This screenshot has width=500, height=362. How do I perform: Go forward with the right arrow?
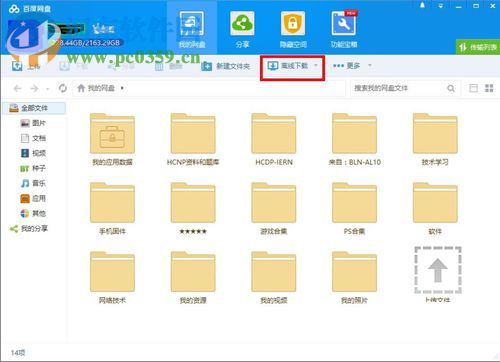pyautogui.click(x=34, y=88)
